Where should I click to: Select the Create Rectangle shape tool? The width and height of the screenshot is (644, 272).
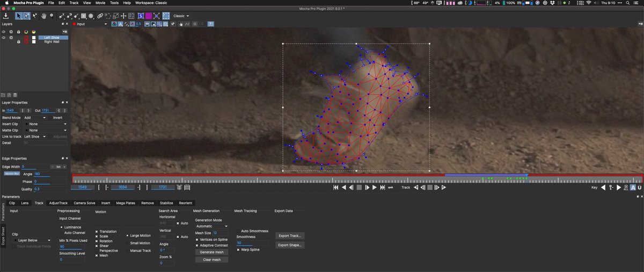[x=83, y=16]
